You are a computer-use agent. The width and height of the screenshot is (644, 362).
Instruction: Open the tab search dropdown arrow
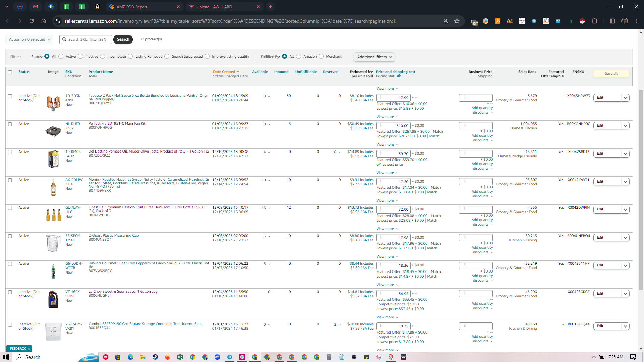(7, 7)
